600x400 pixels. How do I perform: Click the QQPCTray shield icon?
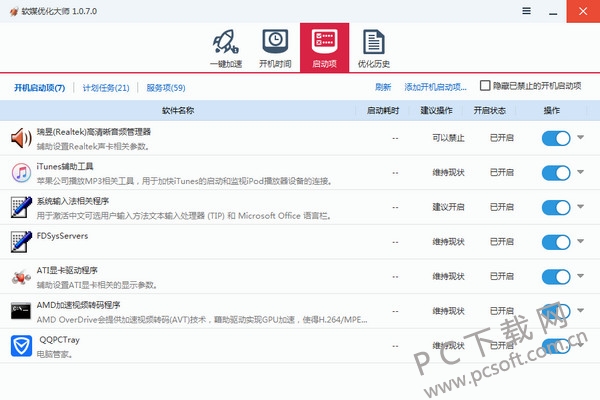pyautogui.click(x=21, y=346)
